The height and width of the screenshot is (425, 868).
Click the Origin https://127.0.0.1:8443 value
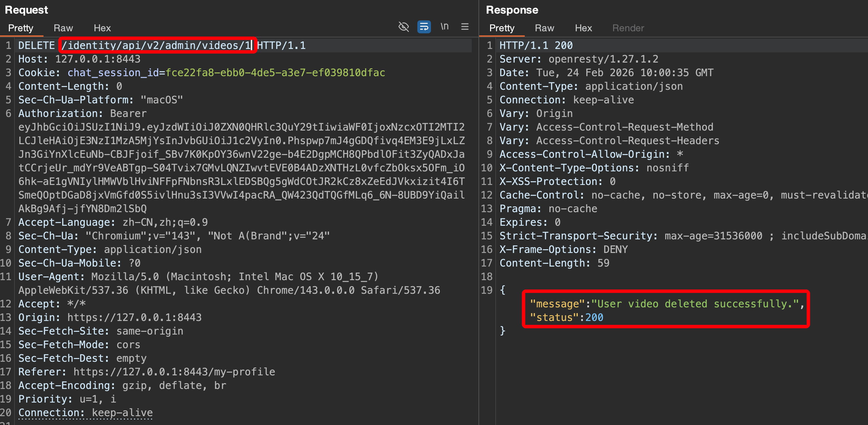134,318
